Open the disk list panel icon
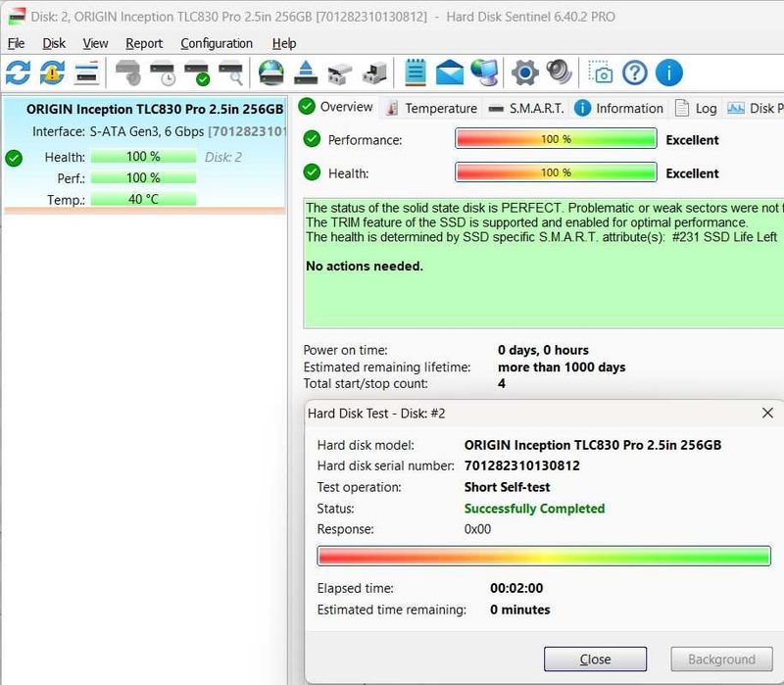The height and width of the screenshot is (685, 784). [x=86, y=73]
